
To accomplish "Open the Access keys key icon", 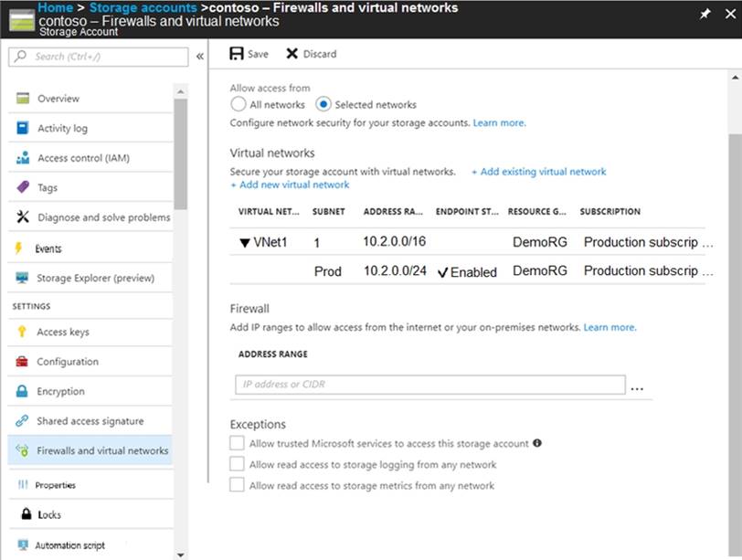I will coord(22,332).
